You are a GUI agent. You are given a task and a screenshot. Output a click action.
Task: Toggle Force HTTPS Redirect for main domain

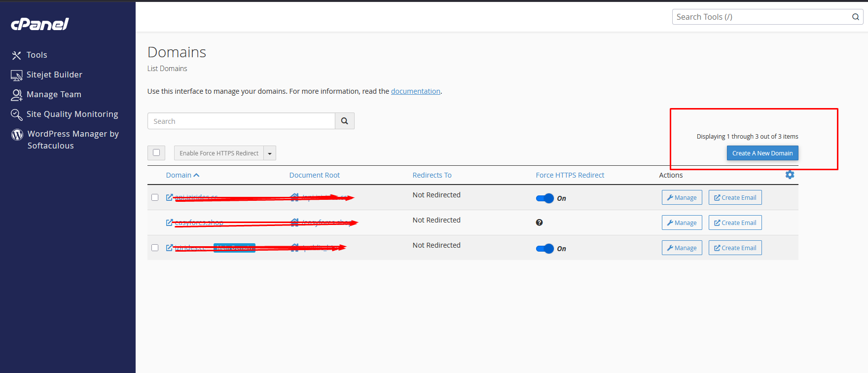[x=544, y=249]
